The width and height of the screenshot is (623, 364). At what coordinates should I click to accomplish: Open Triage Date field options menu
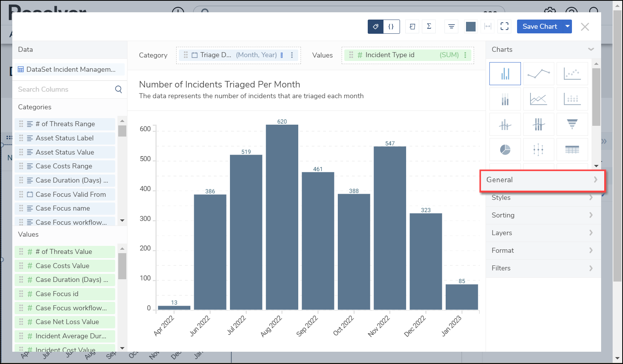coord(292,55)
